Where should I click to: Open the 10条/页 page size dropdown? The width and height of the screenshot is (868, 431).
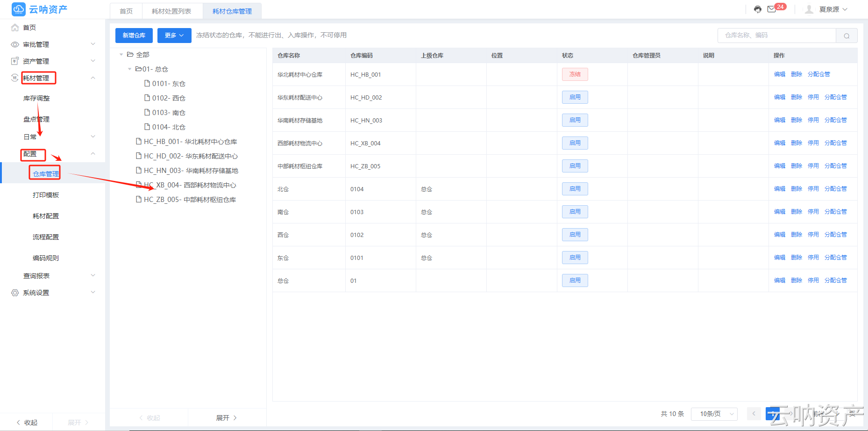click(x=714, y=414)
